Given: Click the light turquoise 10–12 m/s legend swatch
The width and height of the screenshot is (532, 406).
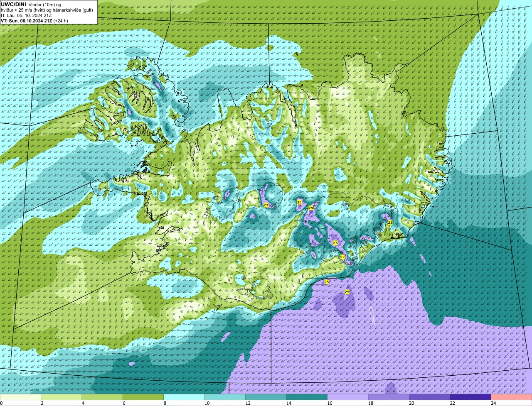Looking at the screenshot, I should point(225,397).
